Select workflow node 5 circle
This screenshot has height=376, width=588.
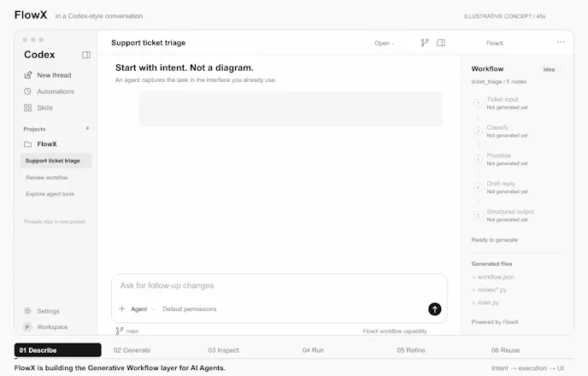click(x=478, y=215)
